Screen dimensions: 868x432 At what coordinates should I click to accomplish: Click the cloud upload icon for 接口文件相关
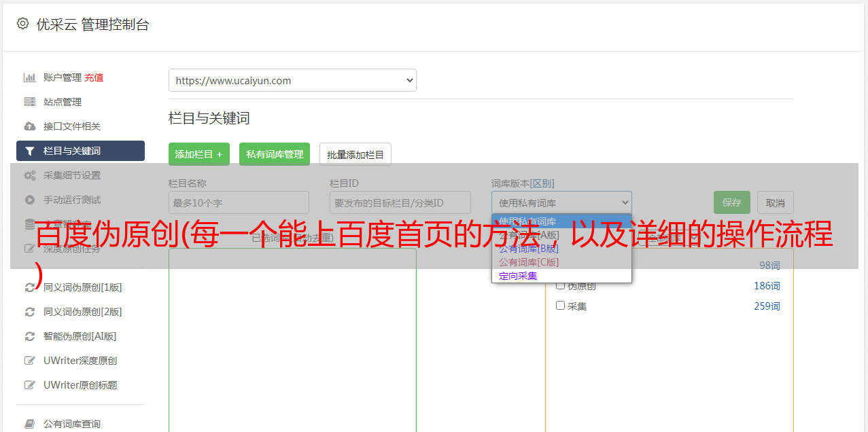click(x=29, y=126)
